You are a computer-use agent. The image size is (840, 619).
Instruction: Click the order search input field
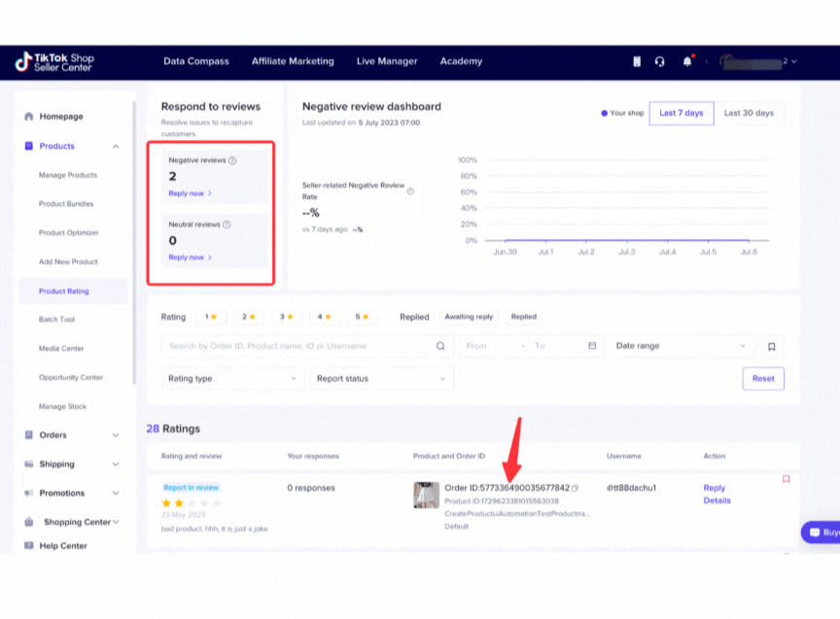point(307,346)
